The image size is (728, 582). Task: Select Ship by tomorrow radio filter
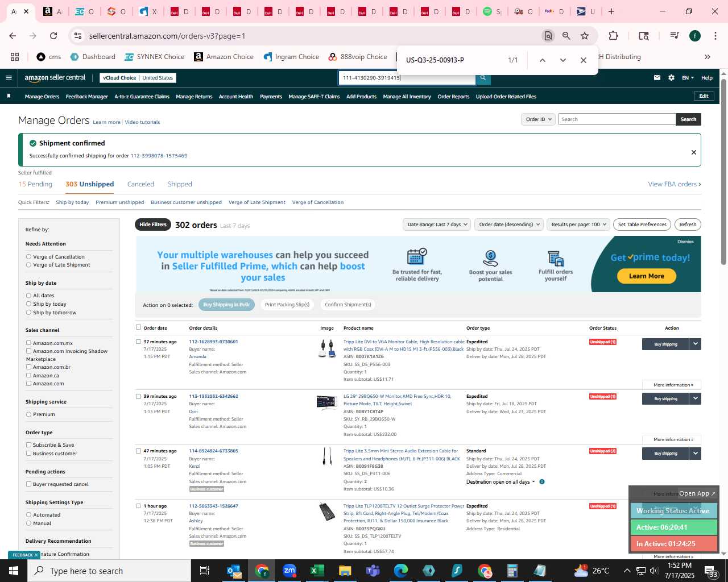[x=28, y=313]
